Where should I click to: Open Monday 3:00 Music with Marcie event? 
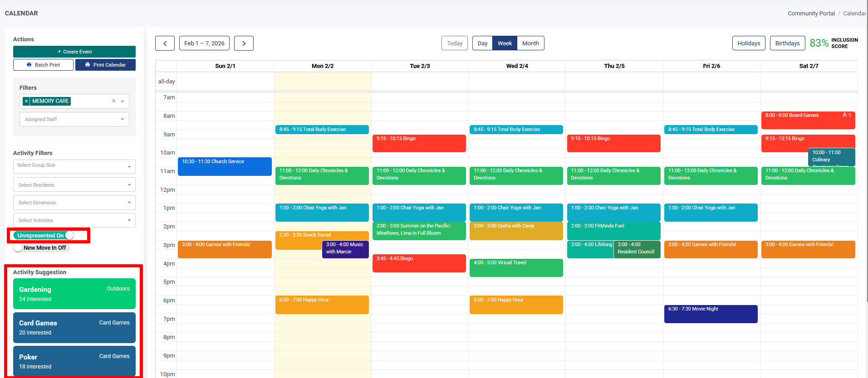(x=345, y=249)
